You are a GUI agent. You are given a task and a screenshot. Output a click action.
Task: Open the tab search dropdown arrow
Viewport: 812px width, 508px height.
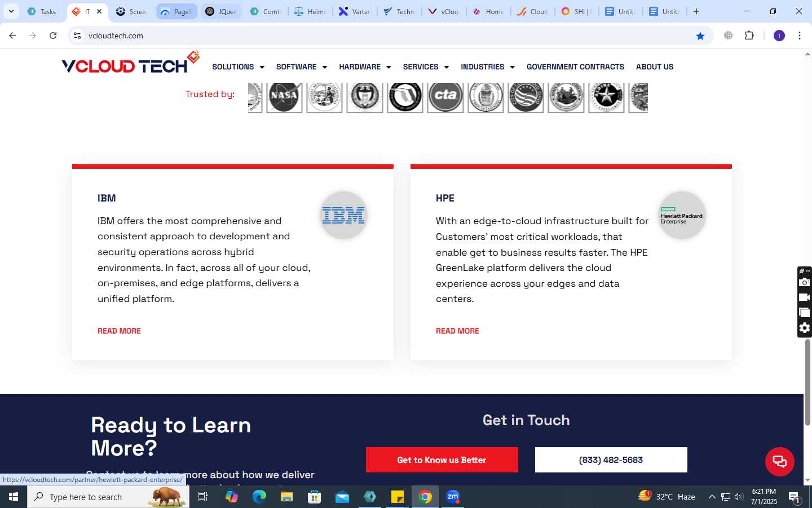pyautogui.click(x=11, y=11)
